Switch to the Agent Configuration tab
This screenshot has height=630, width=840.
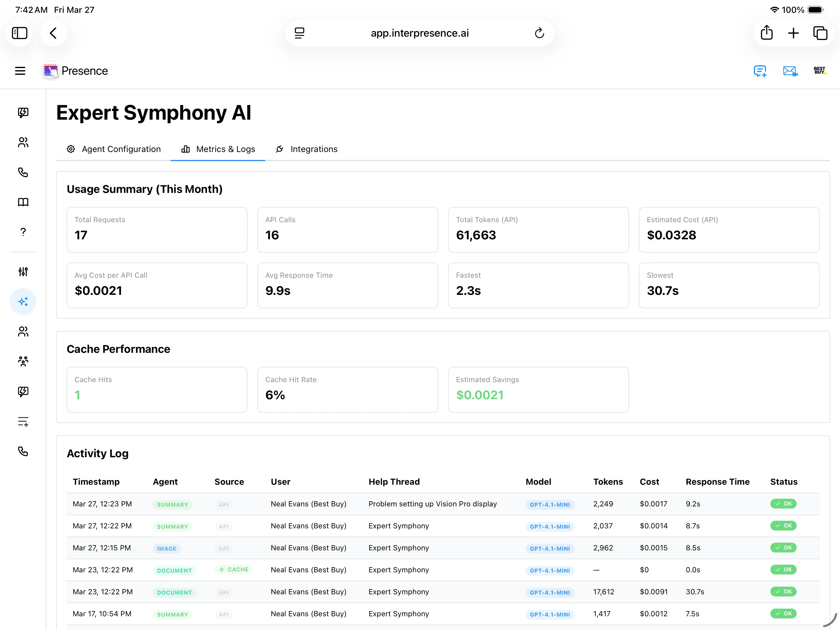121,149
